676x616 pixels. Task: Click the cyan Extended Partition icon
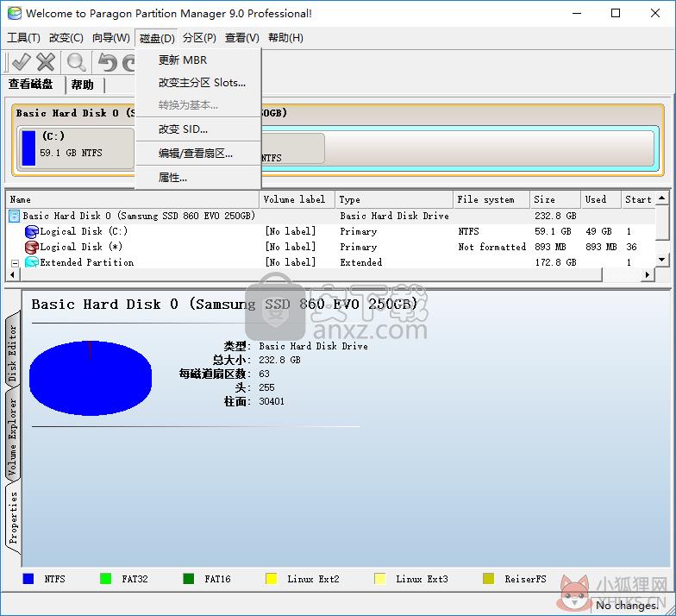[x=31, y=262]
